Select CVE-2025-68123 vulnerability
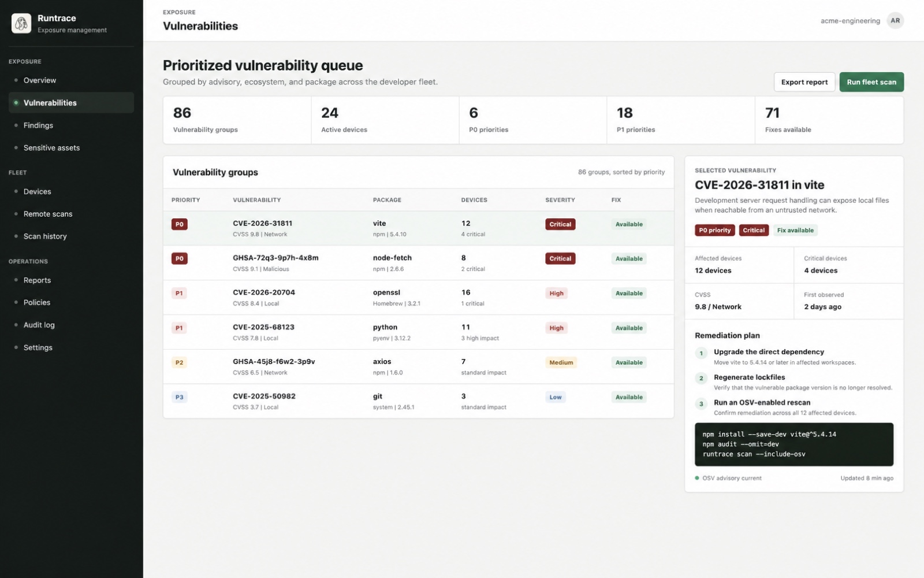 (418, 332)
